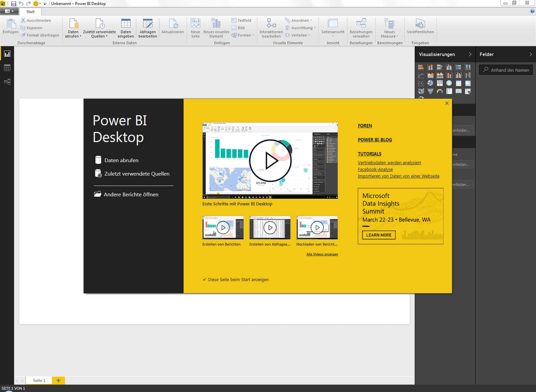The width and height of the screenshot is (536, 392).
Task: Switch to Data view in left sidebar
Action: (7, 68)
